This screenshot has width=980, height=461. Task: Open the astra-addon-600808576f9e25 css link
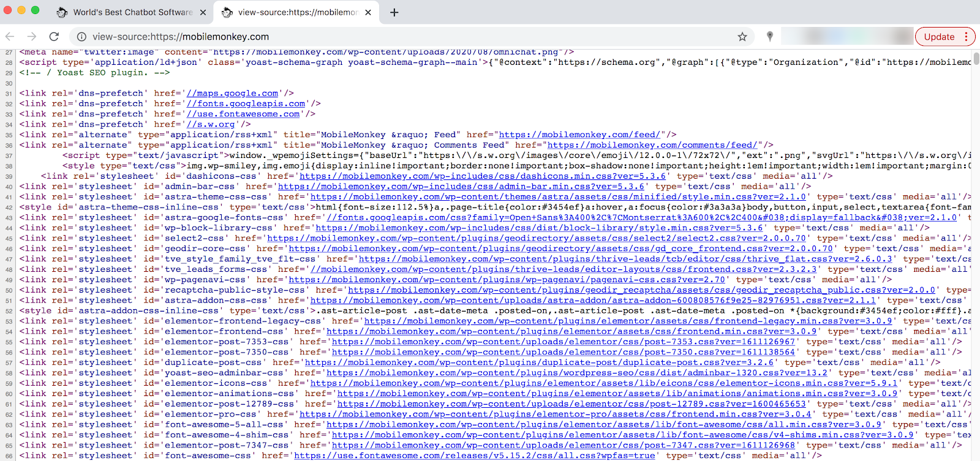pos(594,301)
